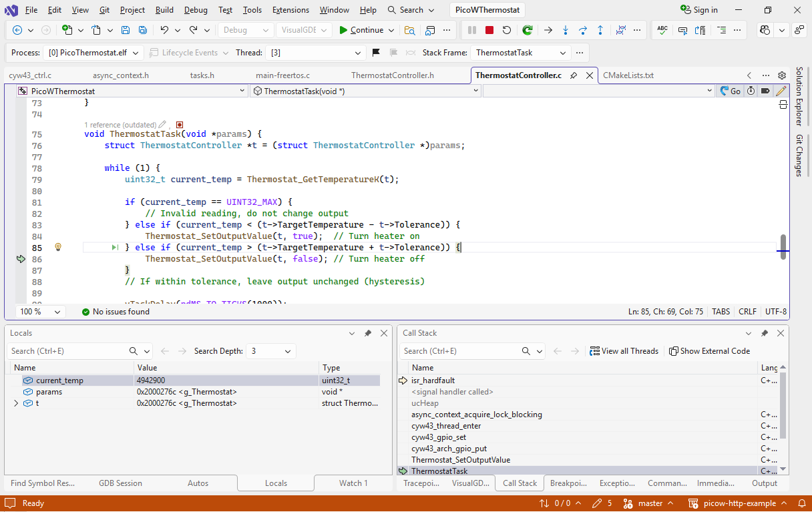Expand the 't' struct variable

pyautogui.click(x=17, y=403)
